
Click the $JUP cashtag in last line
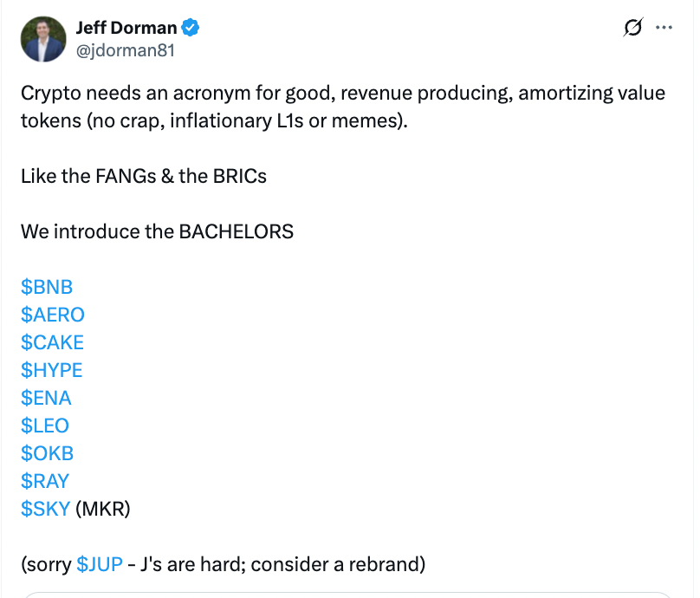coord(100,564)
